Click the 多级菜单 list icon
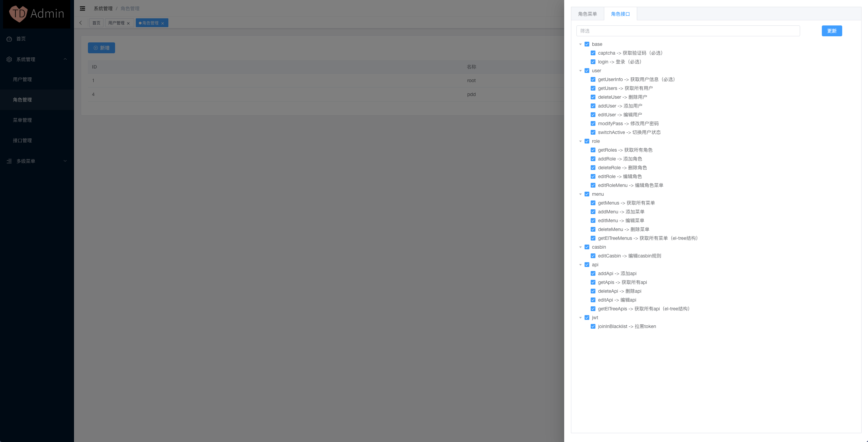The image size is (868, 442). click(x=9, y=161)
